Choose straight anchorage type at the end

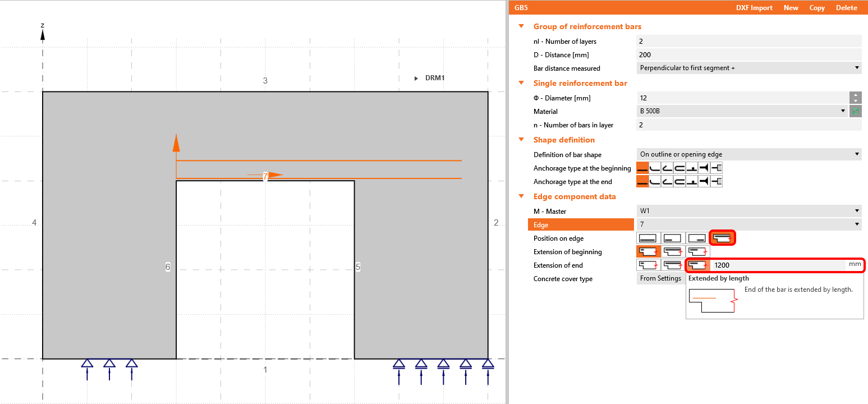pyautogui.click(x=642, y=181)
